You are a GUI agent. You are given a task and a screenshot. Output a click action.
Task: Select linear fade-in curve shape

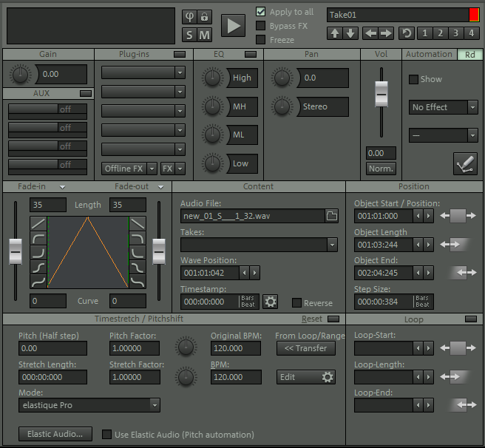[x=38, y=223]
